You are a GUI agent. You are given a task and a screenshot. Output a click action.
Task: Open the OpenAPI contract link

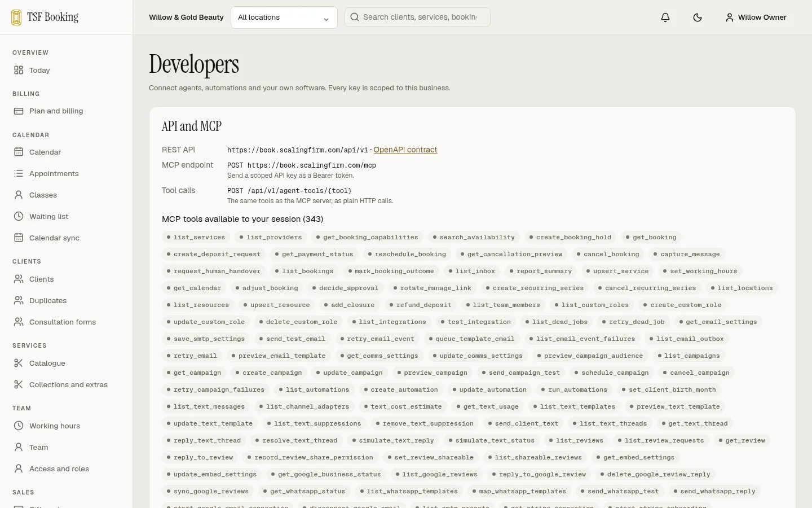[x=405, y=150]
